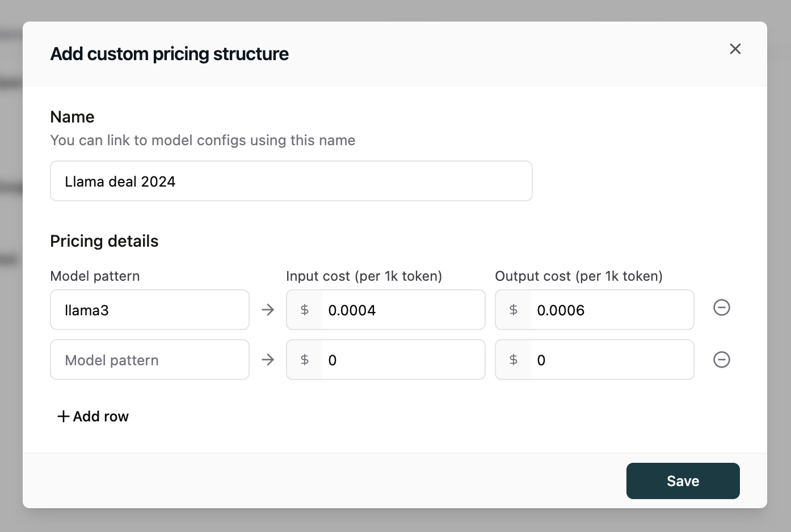Select the Name field containing Llama deal 2024

(291, 180)
